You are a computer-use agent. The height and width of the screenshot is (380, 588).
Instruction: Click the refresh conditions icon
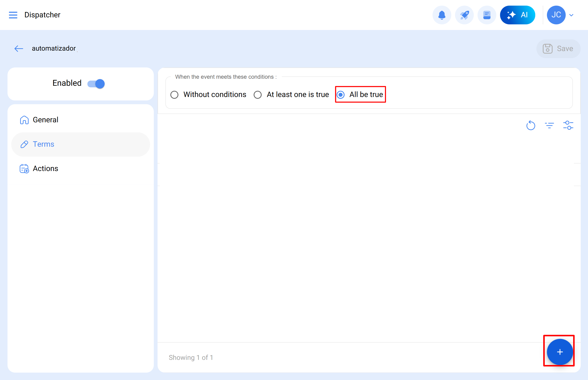[x=531, y=125]
